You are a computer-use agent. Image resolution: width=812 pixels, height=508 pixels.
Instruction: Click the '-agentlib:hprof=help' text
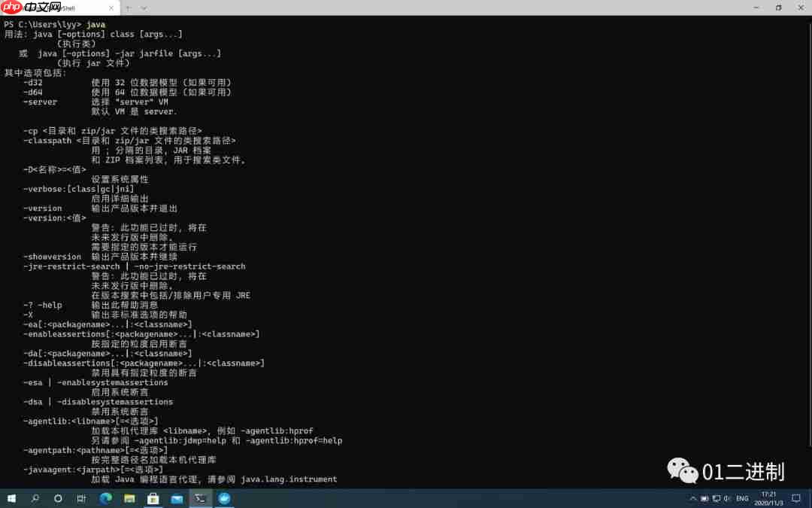click(x=294, y=440)
